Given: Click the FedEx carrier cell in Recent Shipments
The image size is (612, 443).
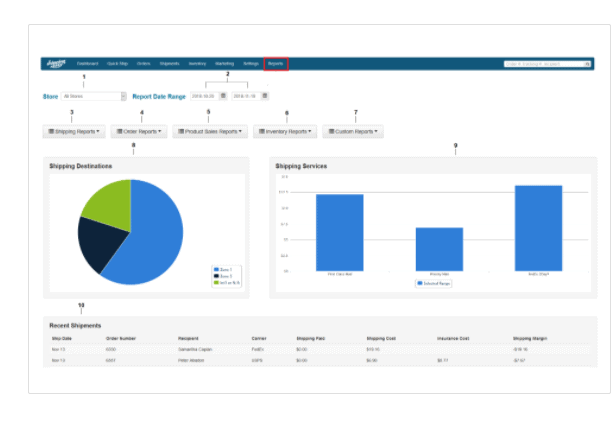Looking at the screenshot, I should (x=258, y=349).
